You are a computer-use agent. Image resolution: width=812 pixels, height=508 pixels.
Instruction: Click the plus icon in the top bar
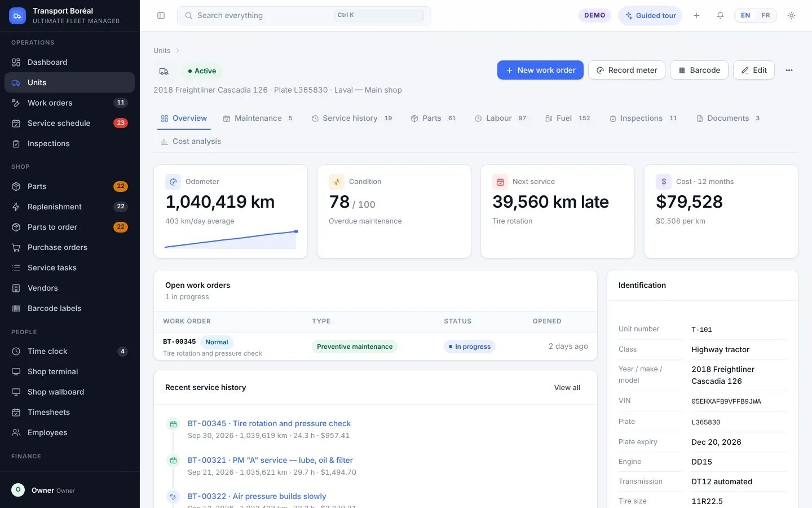[x=696, y=16]
